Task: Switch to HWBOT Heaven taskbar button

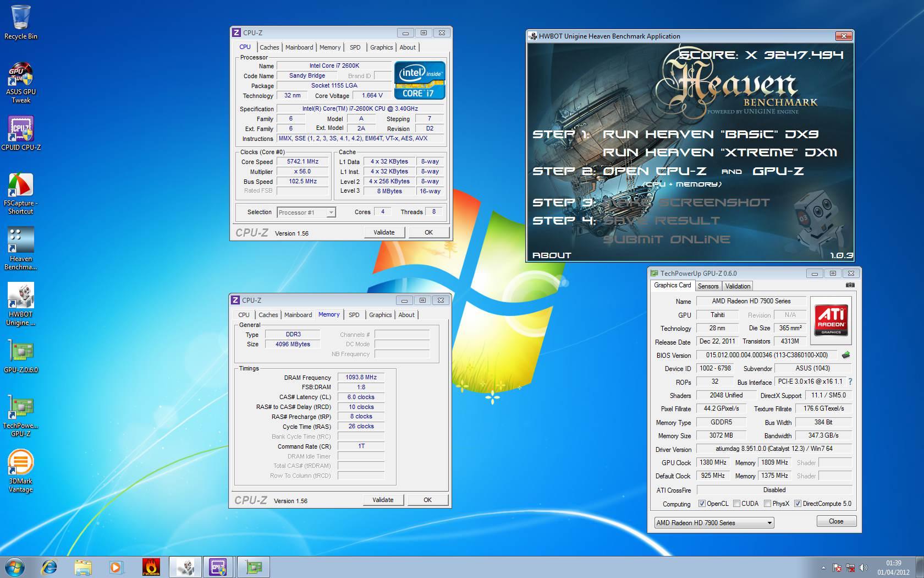Action: (x=185, y=566)
